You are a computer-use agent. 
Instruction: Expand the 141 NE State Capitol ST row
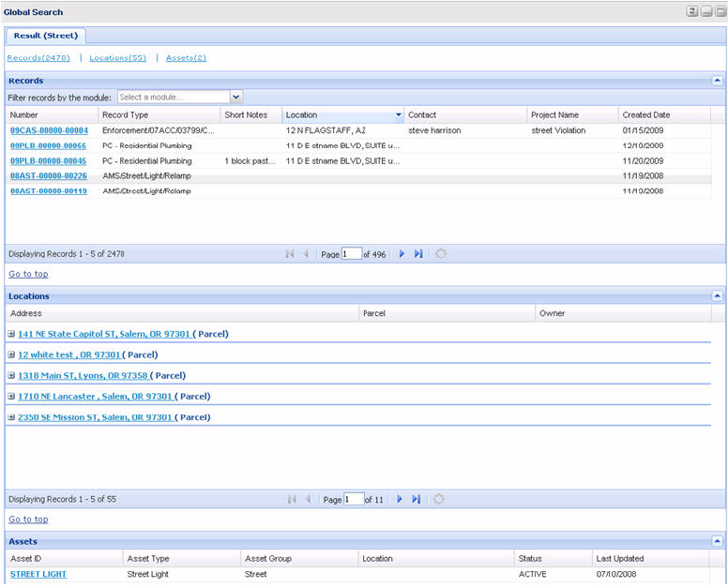(11, 334)
